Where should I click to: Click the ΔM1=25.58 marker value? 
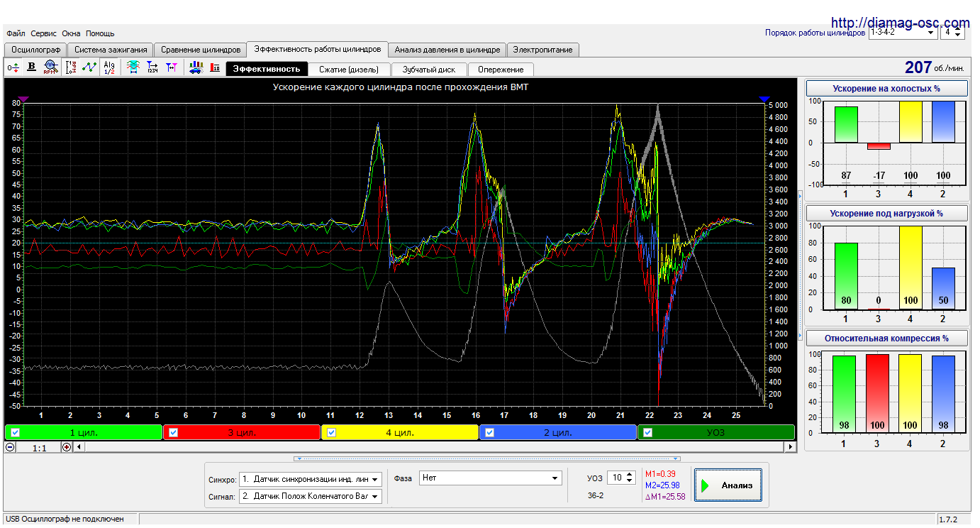click(x=664, y=497)
